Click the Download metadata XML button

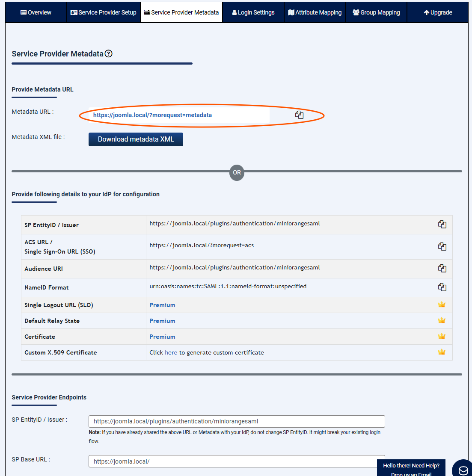click(x=136, y=139)
